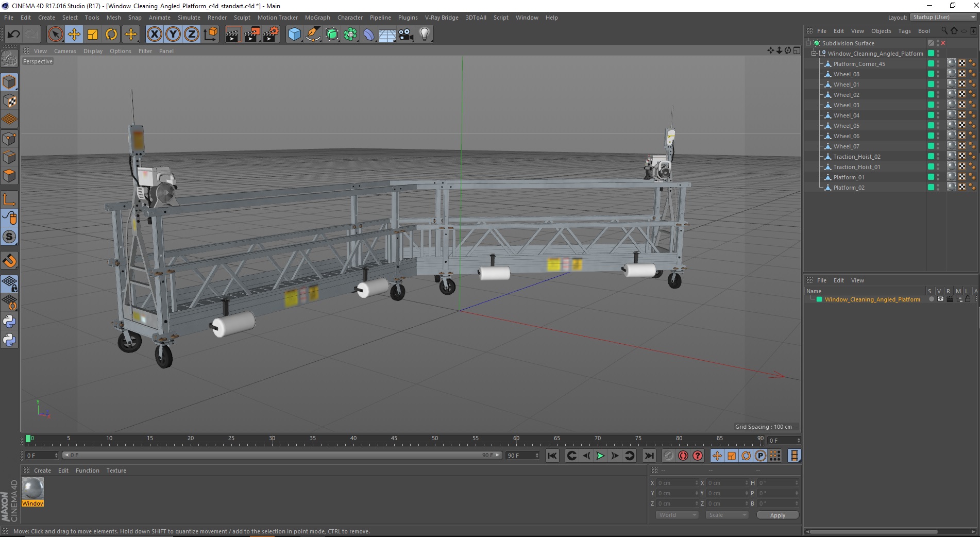This screenshot has height=537, width=980.
Task: Toggle Wheel_02 visibility dots
Action: [x=938, y=95]
